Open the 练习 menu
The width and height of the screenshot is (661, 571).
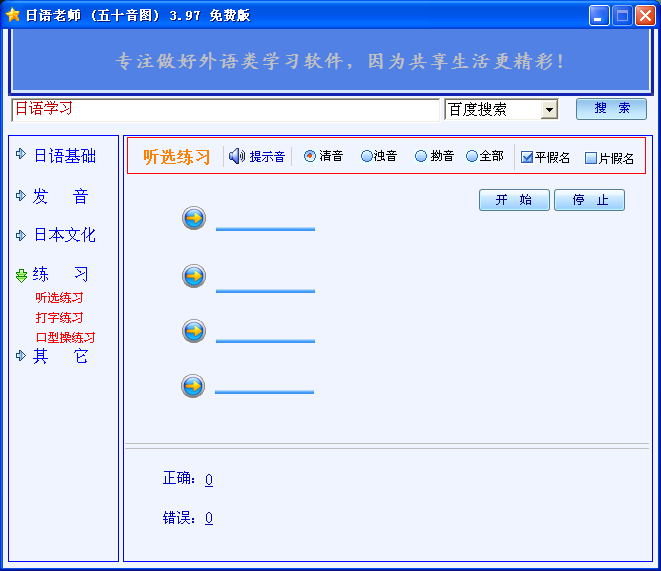61,274
